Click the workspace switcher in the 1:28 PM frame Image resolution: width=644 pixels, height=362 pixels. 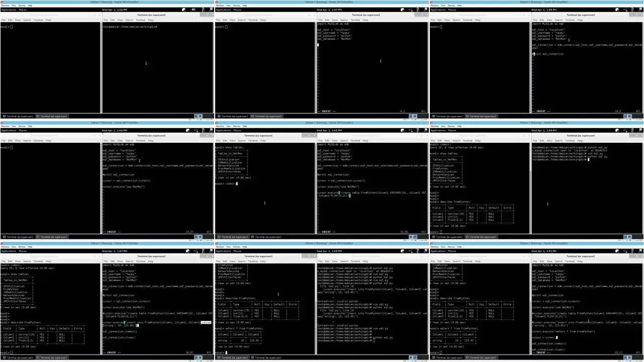click(x=198, y=116)
